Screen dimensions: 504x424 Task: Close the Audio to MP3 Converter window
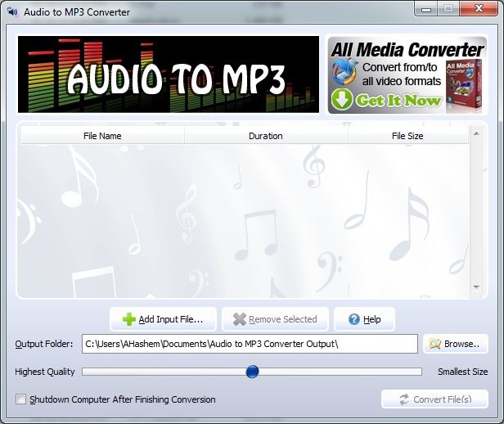click(479, 9)
